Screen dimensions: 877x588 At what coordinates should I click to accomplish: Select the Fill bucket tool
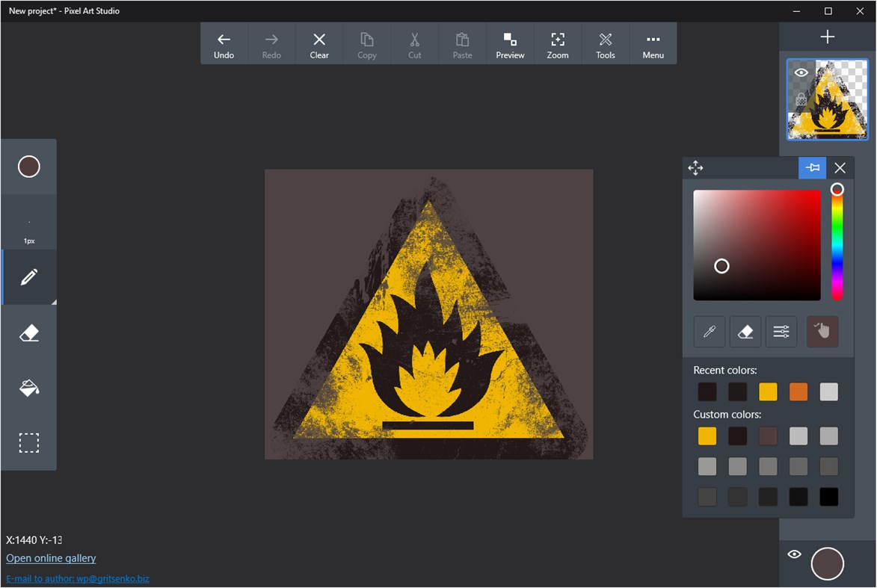28,387
